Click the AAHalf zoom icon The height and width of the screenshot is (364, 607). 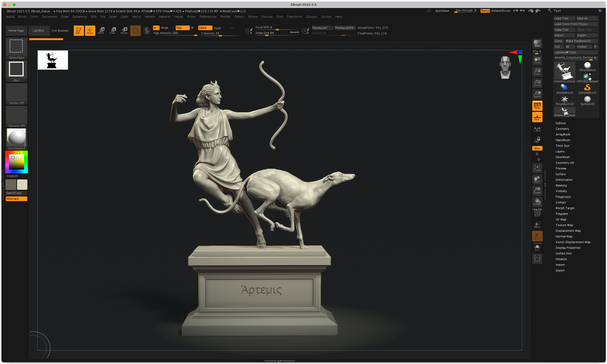point(537,94)
